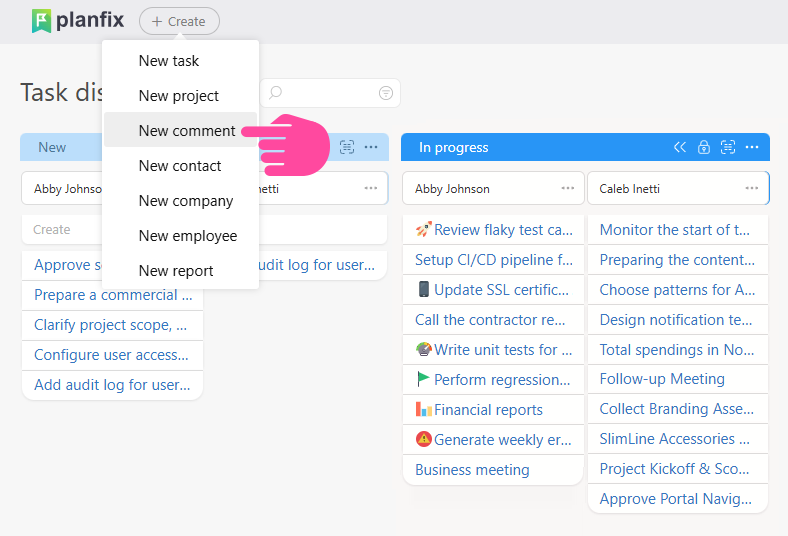Open the Follow-up Meeting task
The height and width of the screenshot is (536, 788).
coord(662,379)
